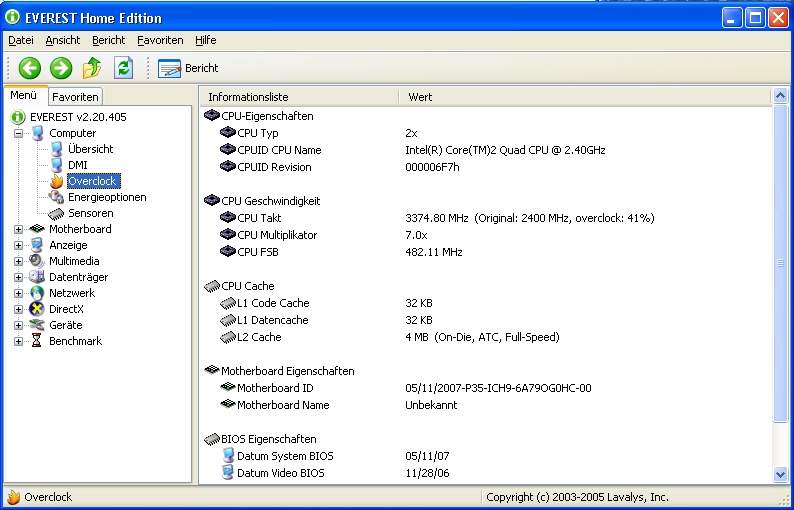Collapse the Computer tree node
The height and width of the screenshot is (510, 794).
[18, 133]
